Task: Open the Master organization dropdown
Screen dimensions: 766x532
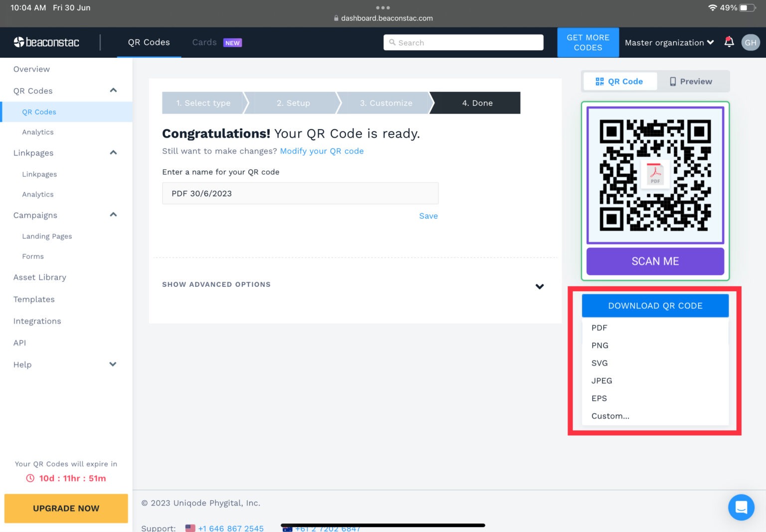Action: pos(669,42)
